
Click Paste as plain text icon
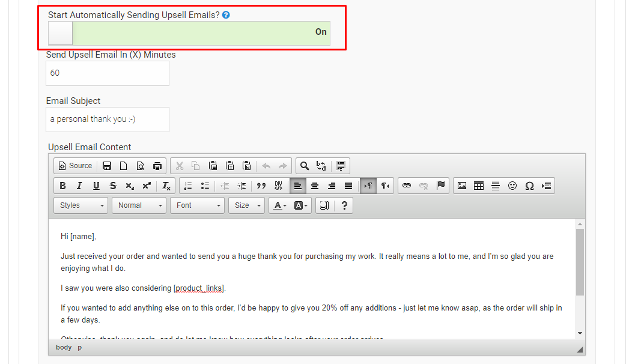230,166
